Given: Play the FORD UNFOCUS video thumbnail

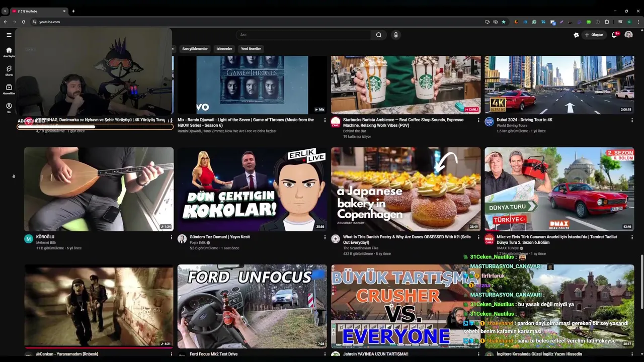Looking at the screenshot, I should [252, 306].
